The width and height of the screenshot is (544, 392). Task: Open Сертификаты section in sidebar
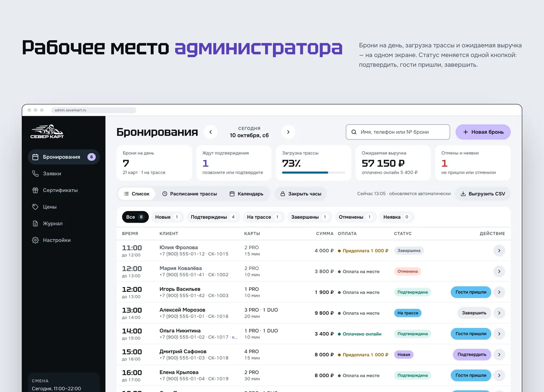click(64, 190)
